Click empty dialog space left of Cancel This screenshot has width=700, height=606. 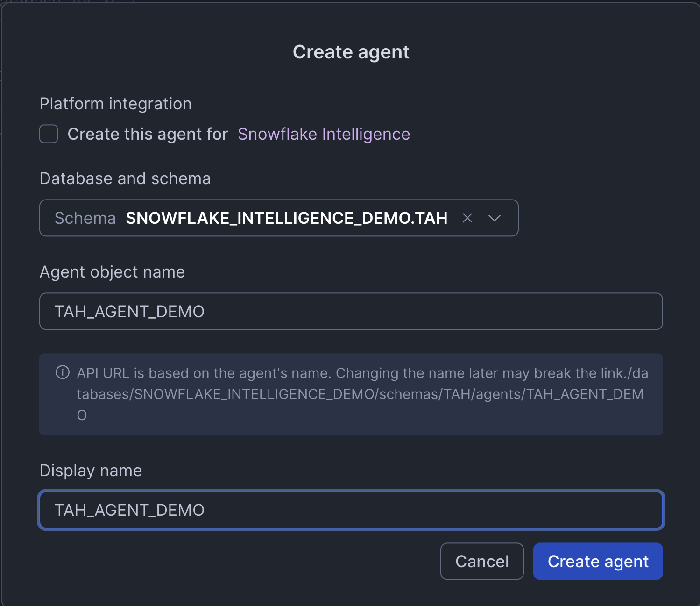tap(233, 561)
